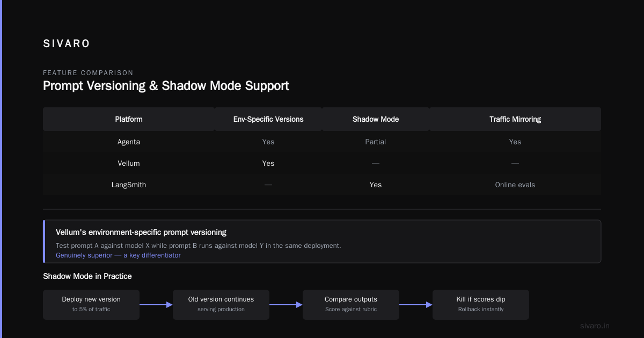644x338 pixels.
Task: Click the Genuinely superior key differentiator line
Action: point(118,255)
